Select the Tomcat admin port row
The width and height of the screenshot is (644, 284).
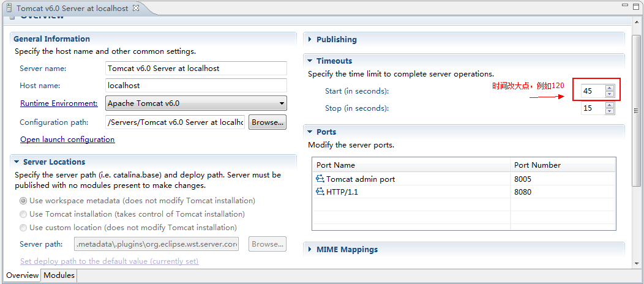point(464,179)
